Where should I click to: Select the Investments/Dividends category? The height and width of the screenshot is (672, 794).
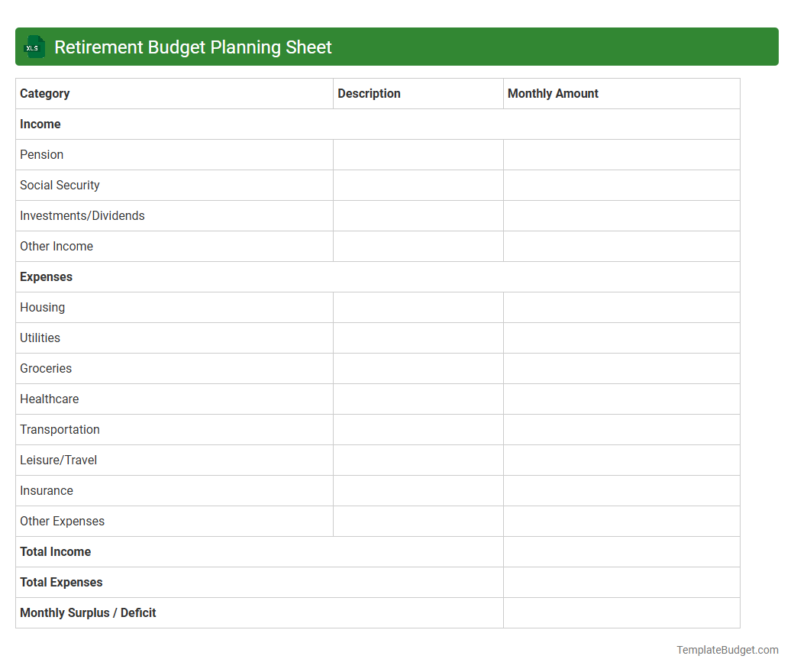(x=82, y=215)
